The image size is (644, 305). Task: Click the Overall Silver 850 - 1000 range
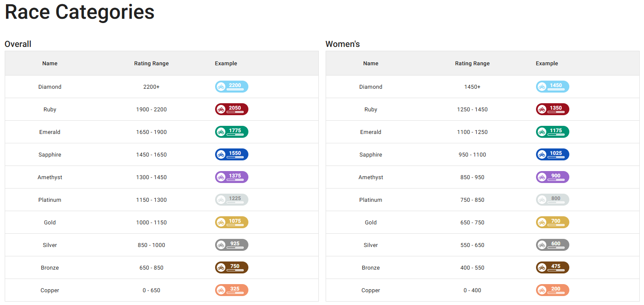(152, 245)
